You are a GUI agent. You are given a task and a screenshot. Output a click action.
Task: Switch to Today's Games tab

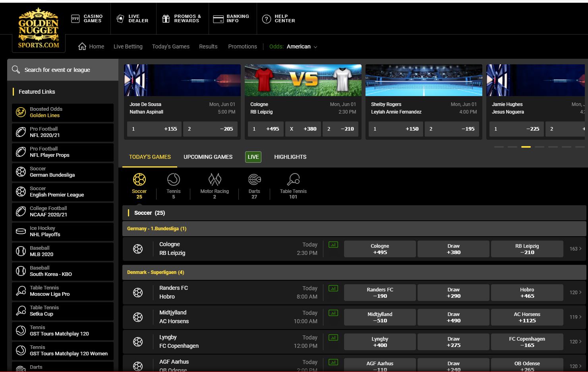click(150, 157)
